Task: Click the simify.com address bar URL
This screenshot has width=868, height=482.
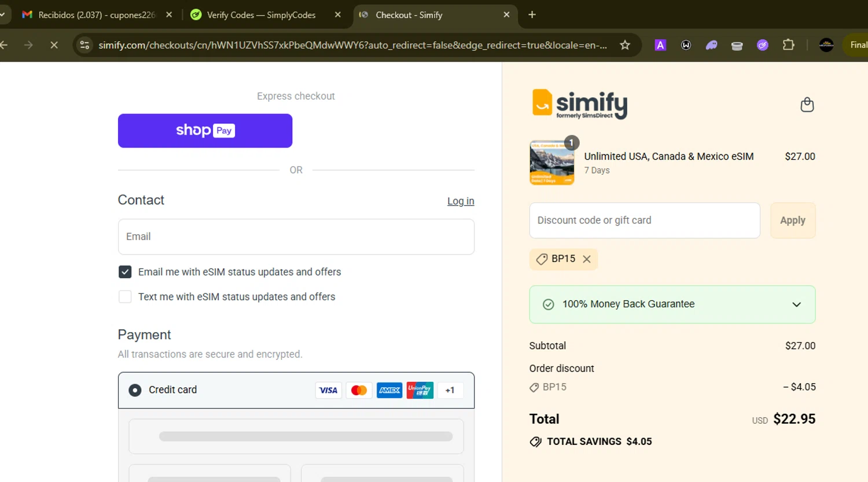Action: [352, 45]
